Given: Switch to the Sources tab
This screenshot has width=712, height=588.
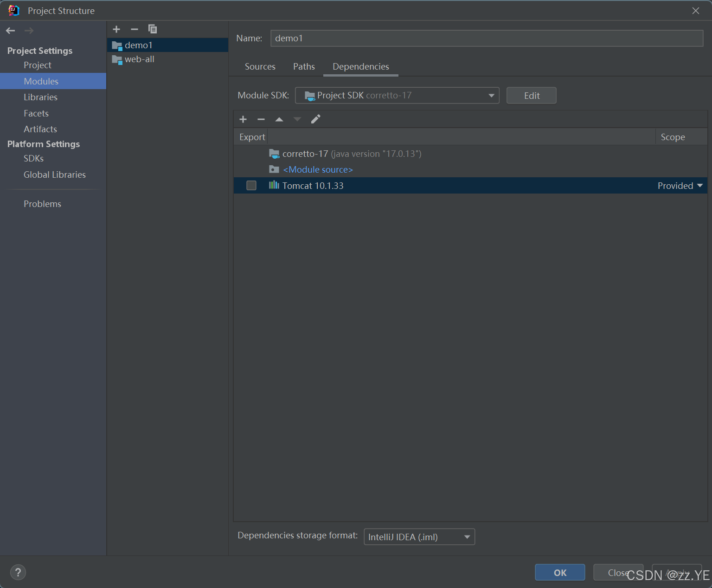Looking at the screenshot, I should point(260,66).
